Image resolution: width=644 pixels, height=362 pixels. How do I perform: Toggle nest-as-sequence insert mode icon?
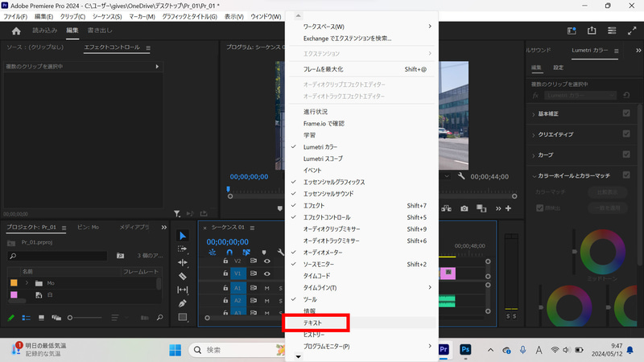pyautogui.click(x=212, y=252)
